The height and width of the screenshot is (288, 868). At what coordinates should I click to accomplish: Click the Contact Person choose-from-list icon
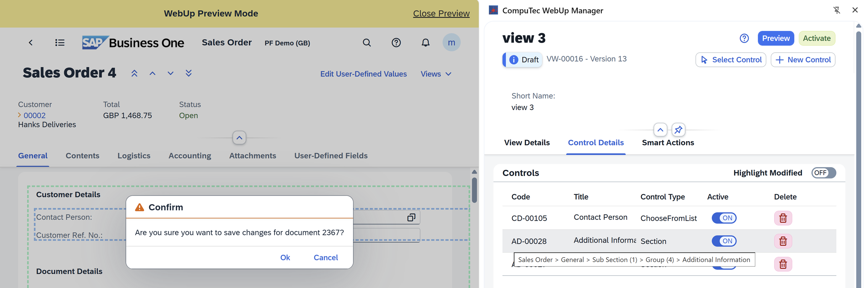[x=411, y=217]
